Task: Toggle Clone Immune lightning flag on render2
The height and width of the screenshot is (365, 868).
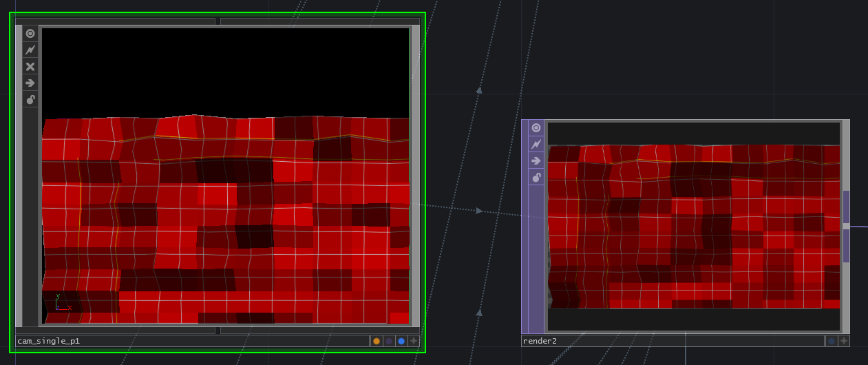Action: coord(536,144)
